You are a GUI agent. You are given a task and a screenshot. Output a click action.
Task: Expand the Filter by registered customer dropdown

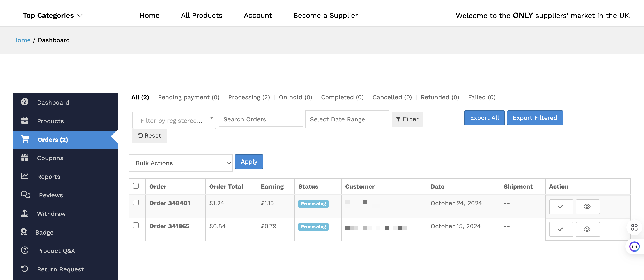tap(174, 121)
